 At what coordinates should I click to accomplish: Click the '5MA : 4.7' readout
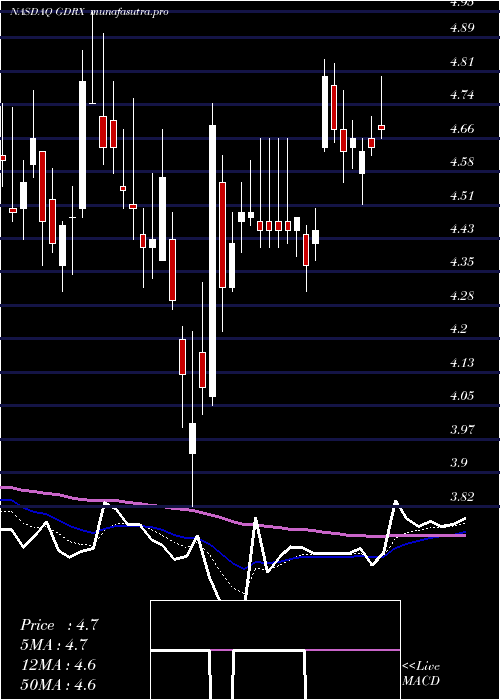[54, 645]
